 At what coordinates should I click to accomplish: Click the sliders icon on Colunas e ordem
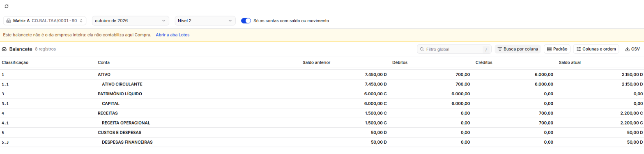coord(579,49)
